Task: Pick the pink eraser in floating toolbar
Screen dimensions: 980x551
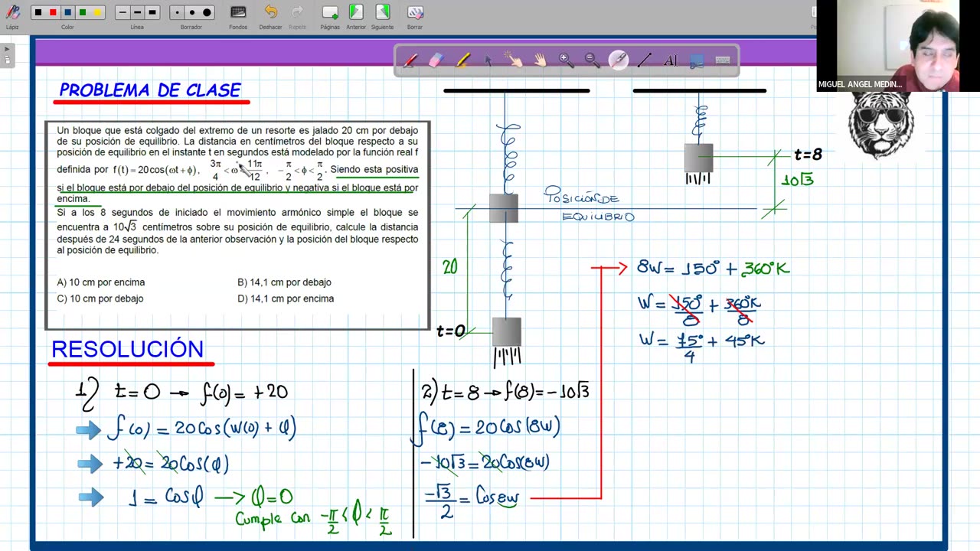Action: pyautogui.click(x=436, y=60)
